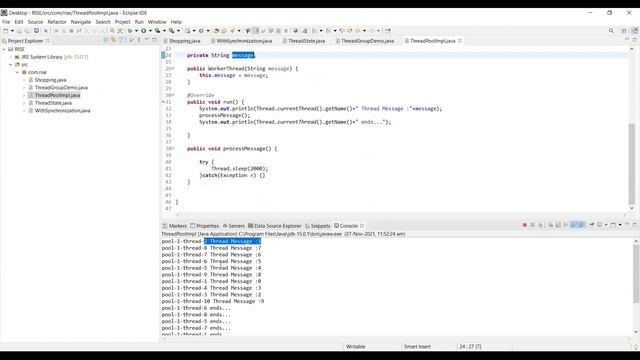Screen dimensions: 640x360
Task: Open the Debug configurations dropdown arrow
Action: click(136, 31)
